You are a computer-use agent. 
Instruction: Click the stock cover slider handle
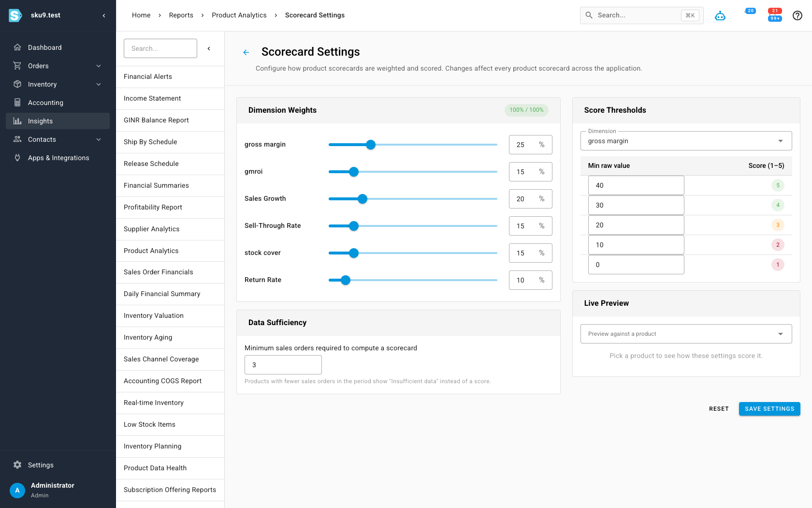pos(354,253)
